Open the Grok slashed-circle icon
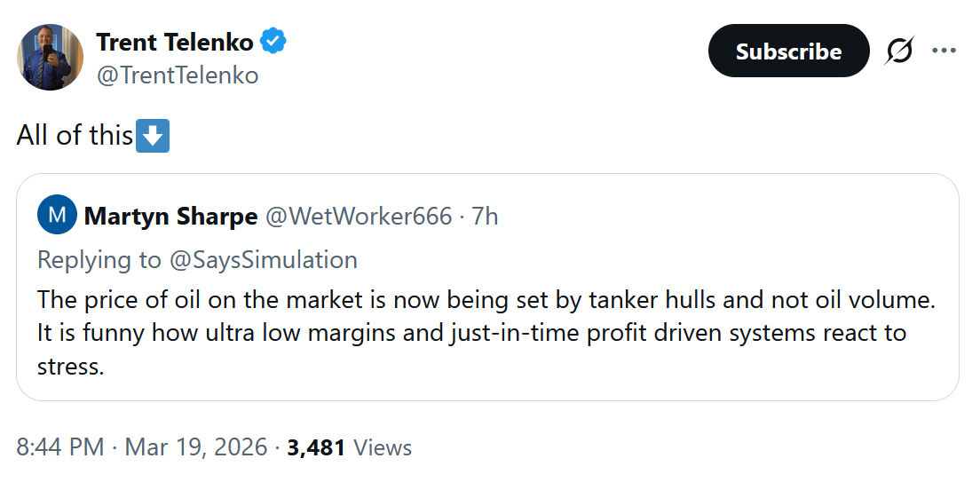 pos(898,51)
